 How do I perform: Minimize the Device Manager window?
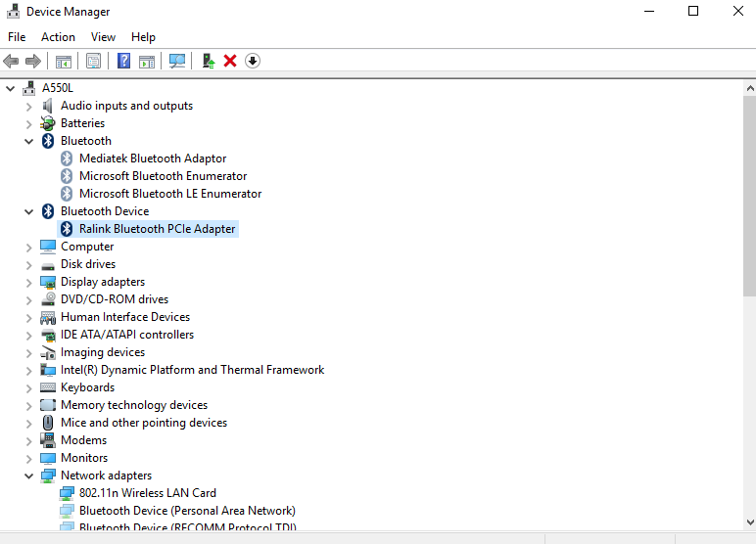tap(649, 11)
